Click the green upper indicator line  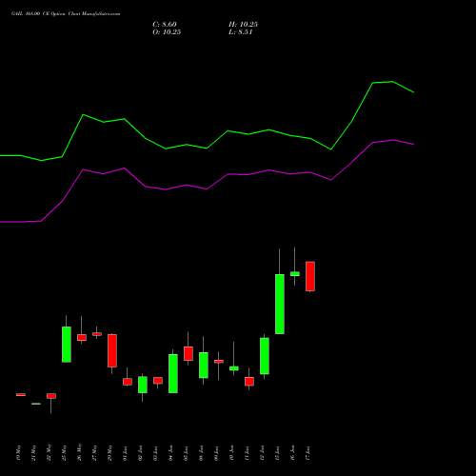click(207, 148)
